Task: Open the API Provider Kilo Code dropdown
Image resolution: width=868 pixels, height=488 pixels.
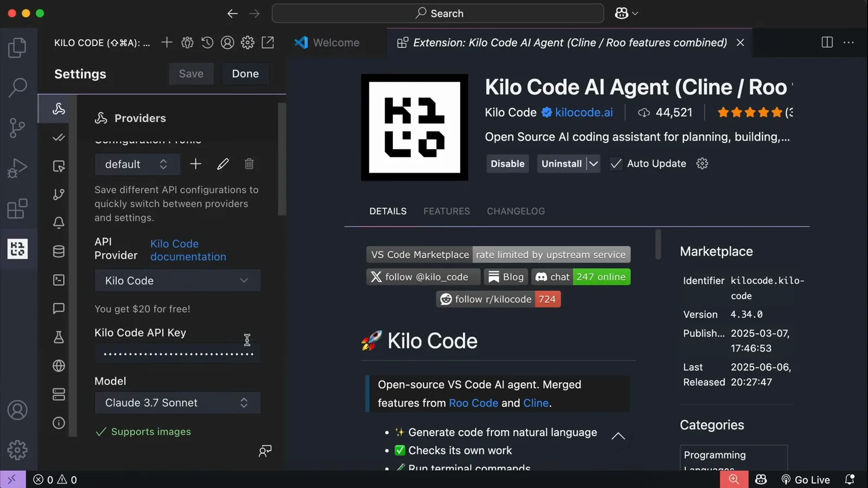Action: point(177,280)
